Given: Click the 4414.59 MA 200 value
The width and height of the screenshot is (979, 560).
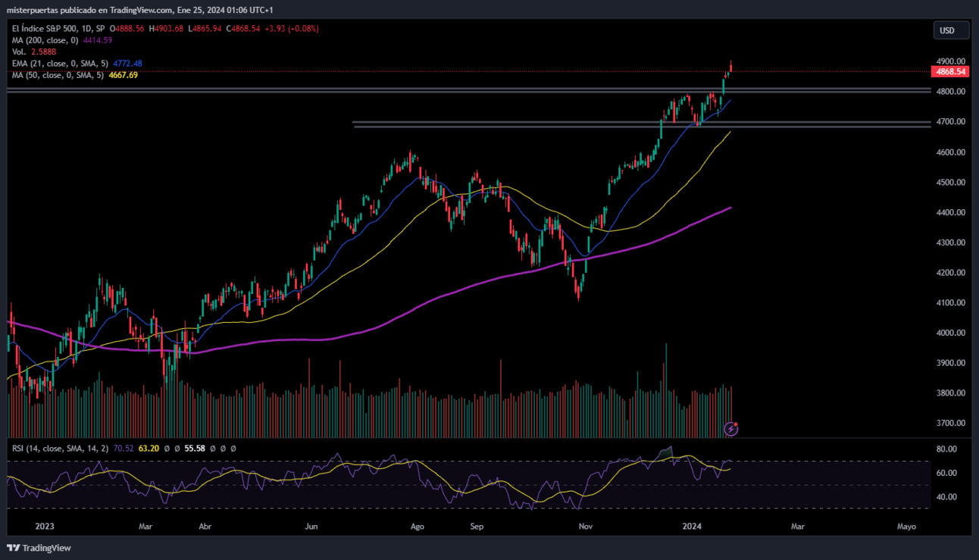Looking at the screenshot, I should pos(98,40).
